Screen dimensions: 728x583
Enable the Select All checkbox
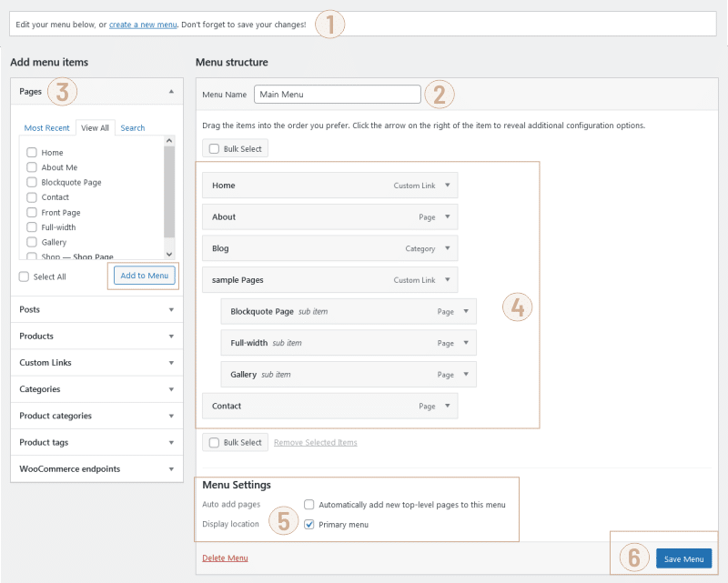[x=24, y=276]
